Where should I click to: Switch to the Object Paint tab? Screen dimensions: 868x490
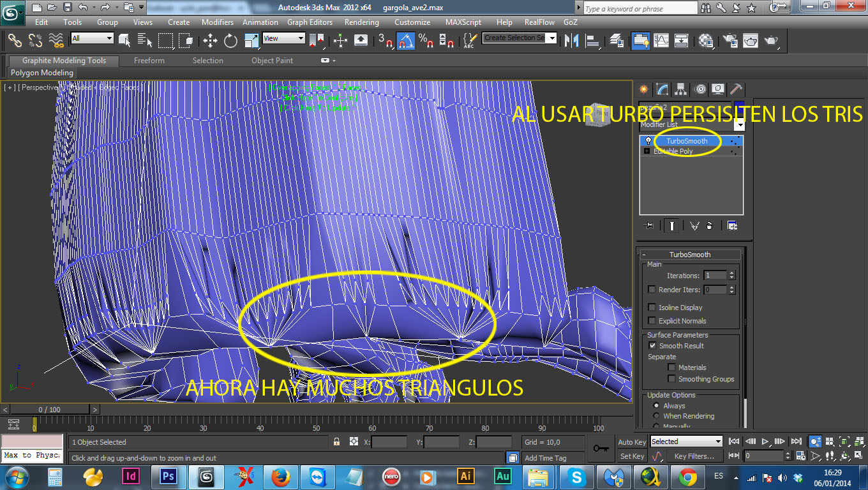(x=272, y=61)
